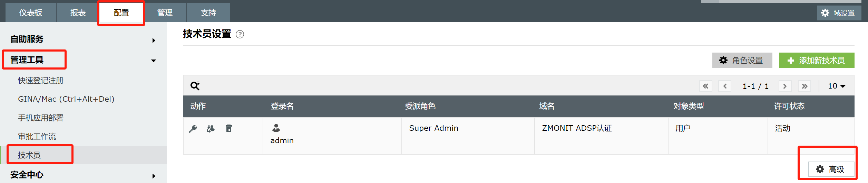
Task: Collapse the 管理工具 sidebar section
Action: [x=154, y=61]
